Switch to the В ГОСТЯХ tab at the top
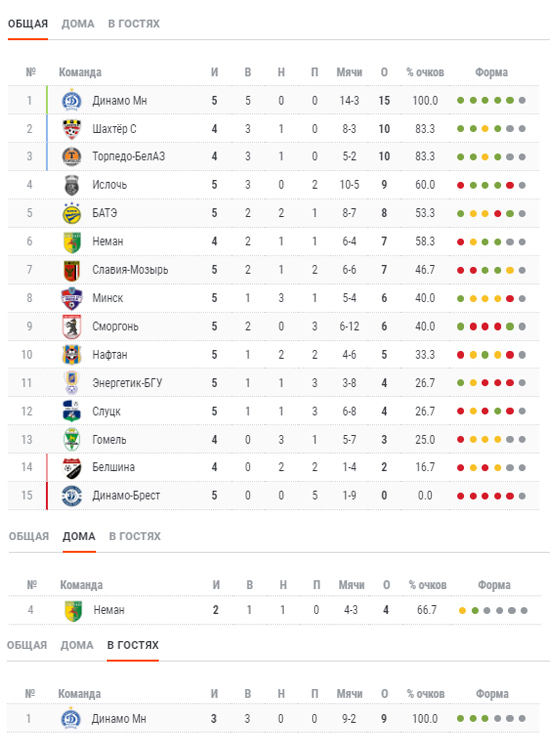This screenshot has width=550, height=741. click(134, 24)
